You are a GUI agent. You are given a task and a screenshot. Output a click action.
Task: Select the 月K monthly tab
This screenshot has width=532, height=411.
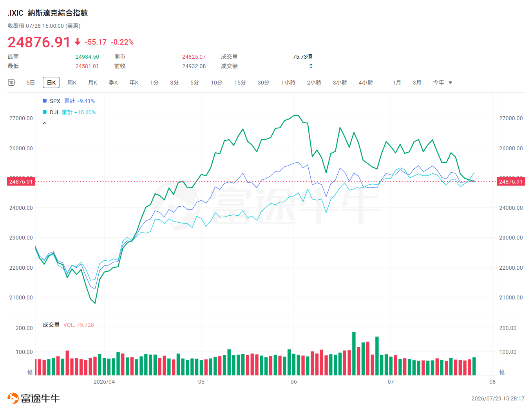pyautogui.click(x=93, y=83)
